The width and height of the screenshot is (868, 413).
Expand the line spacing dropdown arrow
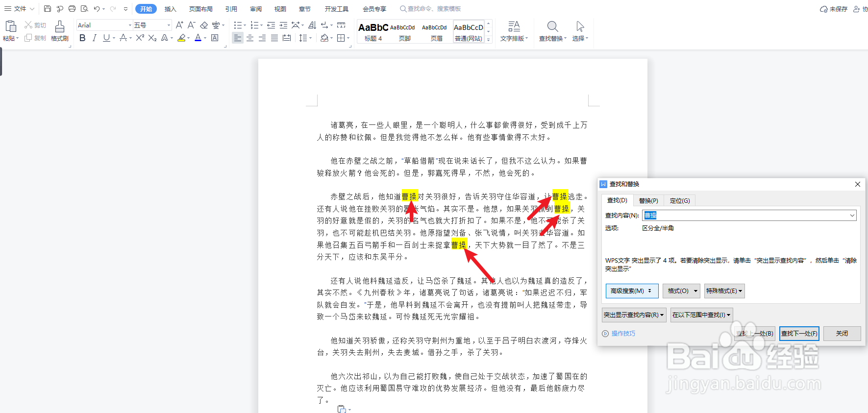click(x=310, y=38)
